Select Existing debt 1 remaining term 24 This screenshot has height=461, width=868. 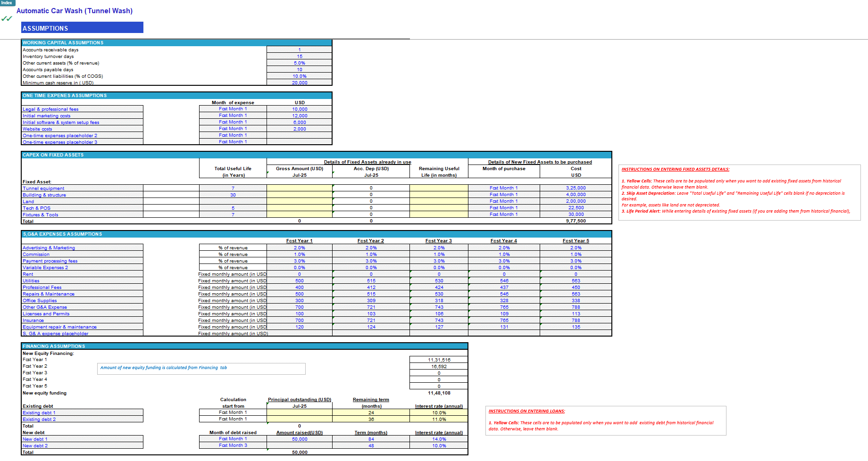(371, 412)
